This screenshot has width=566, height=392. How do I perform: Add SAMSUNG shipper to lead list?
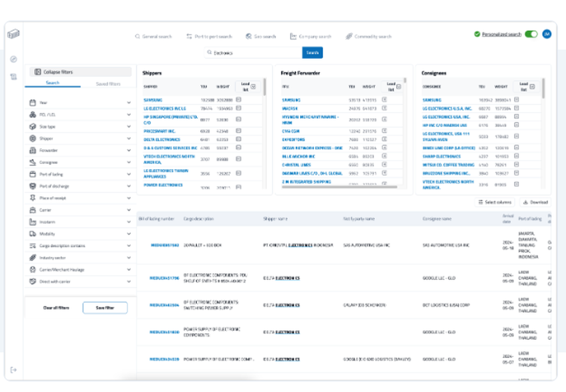239,100
